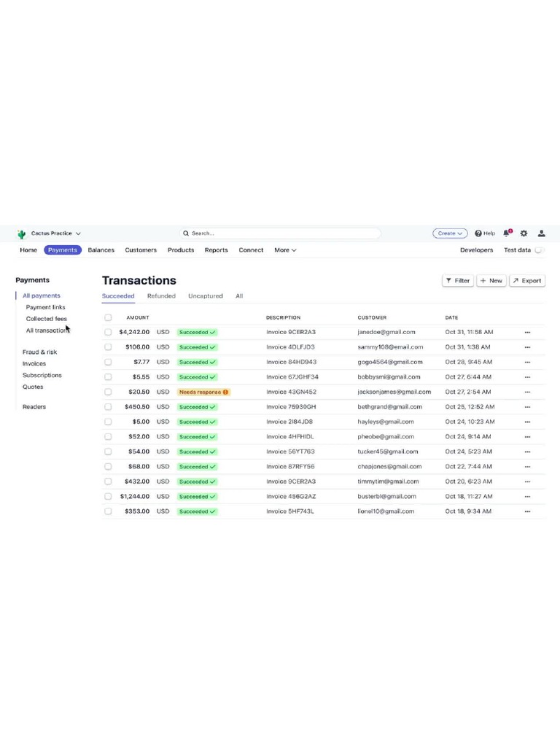Expand the More menu in navigation
The image size is (560, 747).
285,250
